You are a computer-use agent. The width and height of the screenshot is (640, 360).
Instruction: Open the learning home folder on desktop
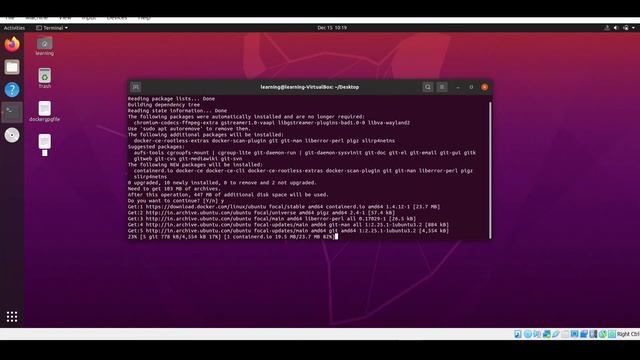(x=44, y=46)
